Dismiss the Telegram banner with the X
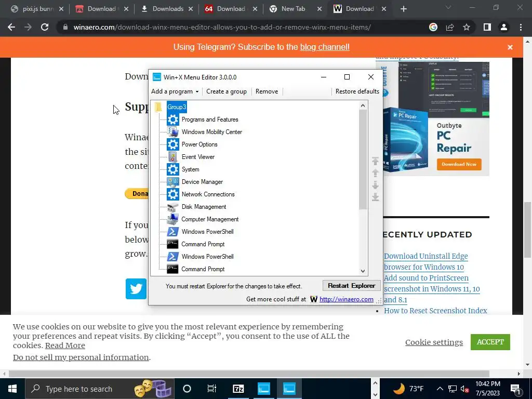Viewport: 532px width, 399px height. coord(510,47)
